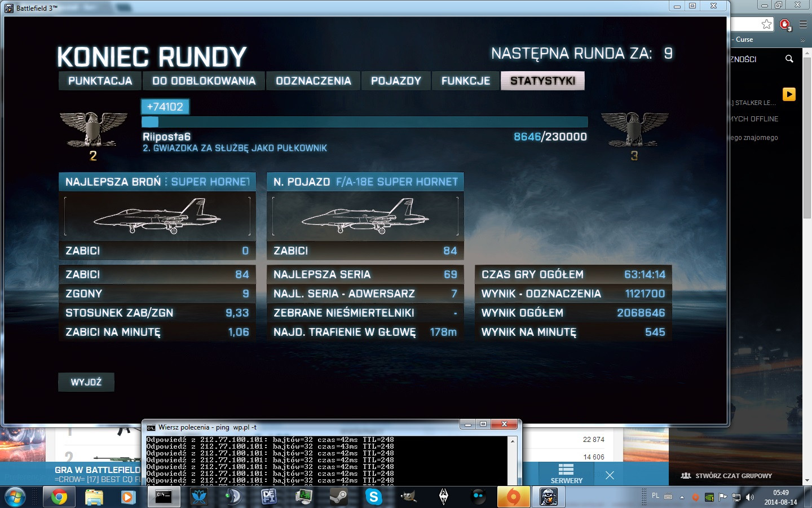Open the green monitor app icon in taskbar

click(303, 497)
